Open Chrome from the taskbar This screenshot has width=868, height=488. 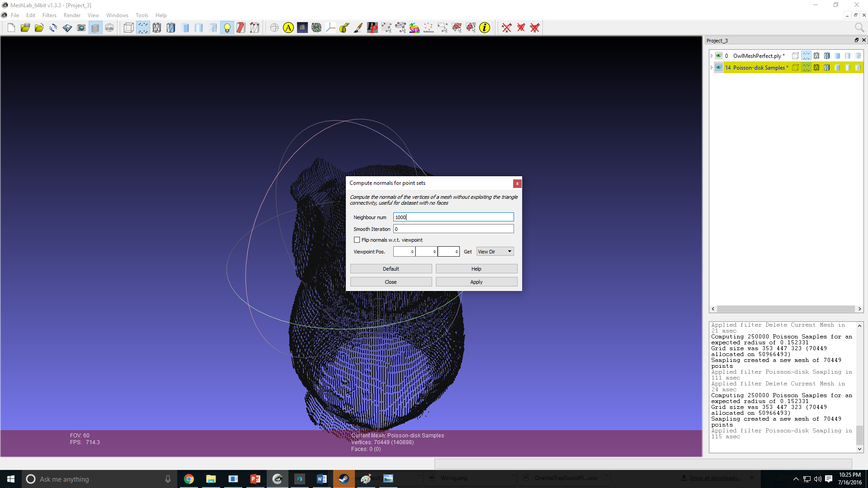tap(189, 479)
